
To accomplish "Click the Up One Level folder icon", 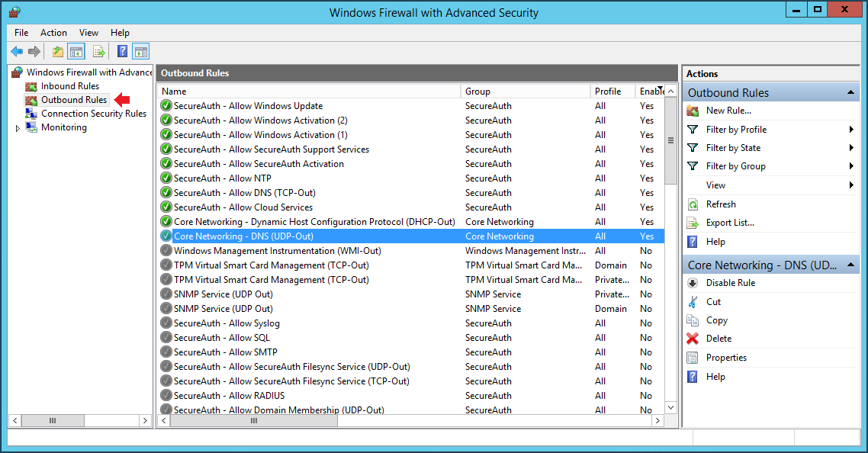I will point(58,52).
